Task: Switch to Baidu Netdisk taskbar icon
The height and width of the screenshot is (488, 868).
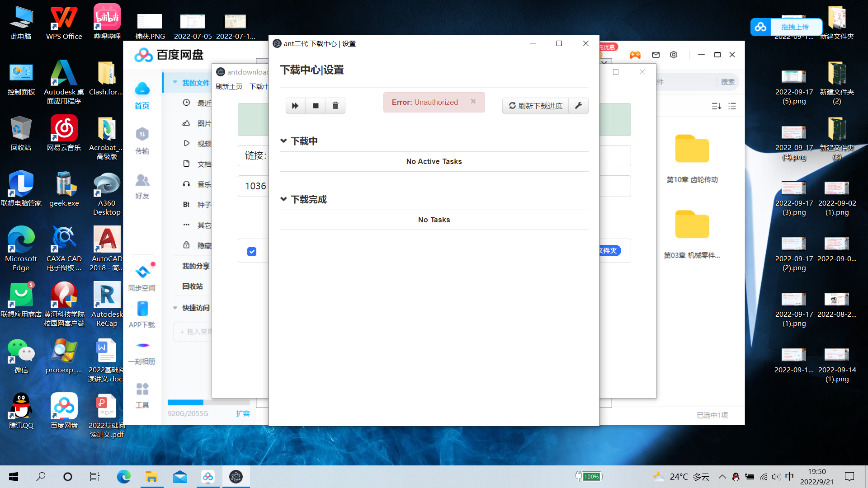Action: 208,477
